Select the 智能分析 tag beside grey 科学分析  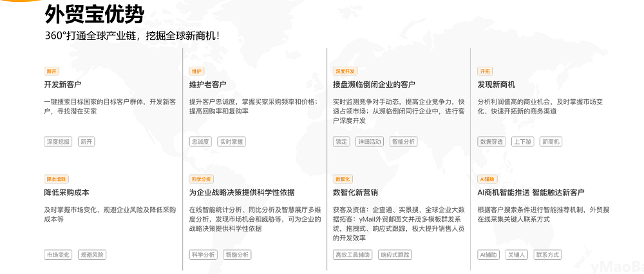(237, 255)
